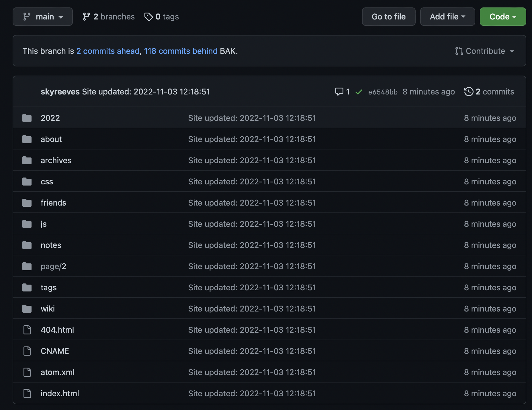Click the css folder icon

tap(27, 182)
